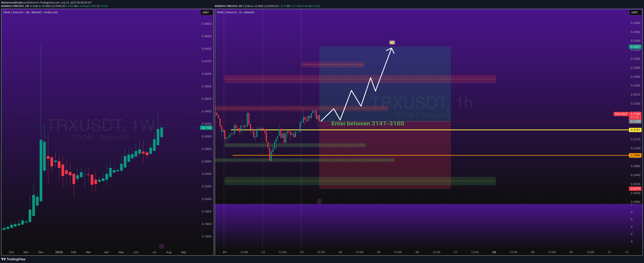Select the 'Enter between 3141-3160' text note
The width and height of the screenshot is (644, 263).
(x=367, y=123)
